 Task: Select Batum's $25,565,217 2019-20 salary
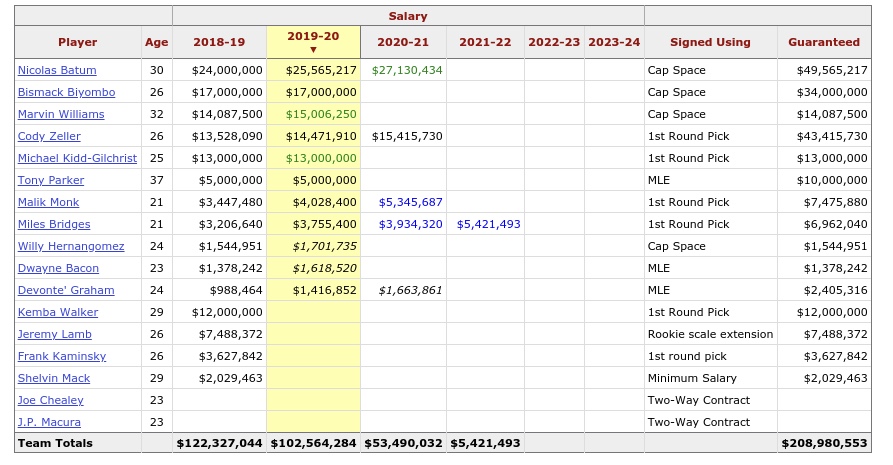(x=321, y=70)
